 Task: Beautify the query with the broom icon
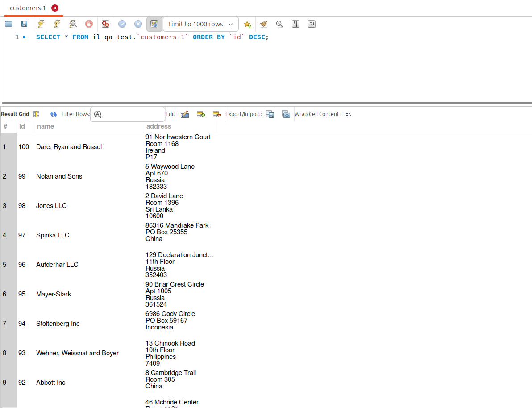(263, 24)
